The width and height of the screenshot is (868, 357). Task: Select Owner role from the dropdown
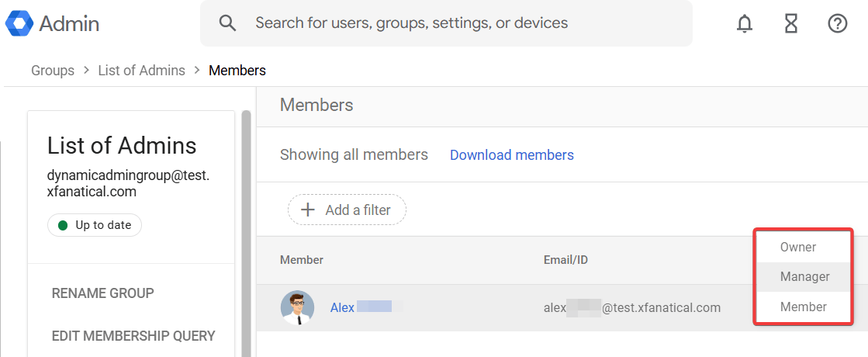coord(798,248)
